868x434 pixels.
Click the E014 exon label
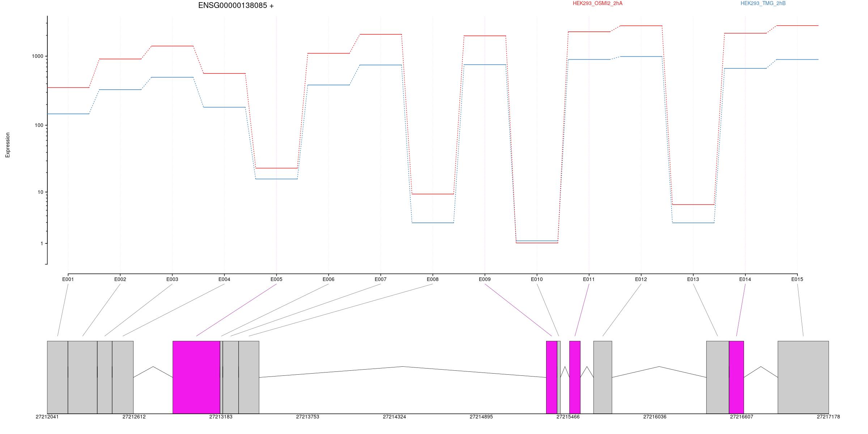pos(745,279)
